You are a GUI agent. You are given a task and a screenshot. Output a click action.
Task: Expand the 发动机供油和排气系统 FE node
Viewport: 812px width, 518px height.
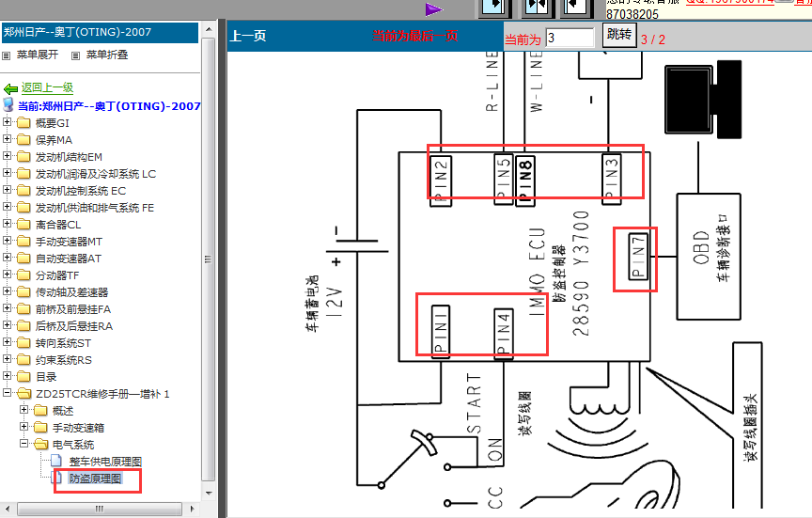(7, 206)
